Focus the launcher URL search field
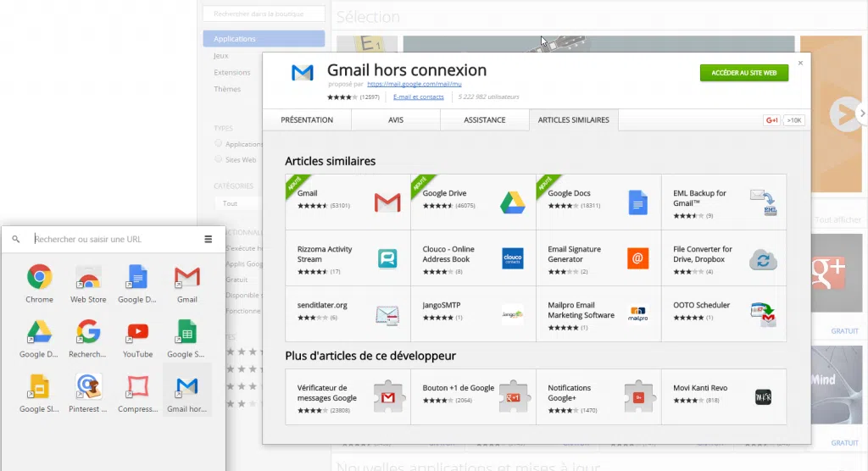868x471 pixels. click(114, 239)
